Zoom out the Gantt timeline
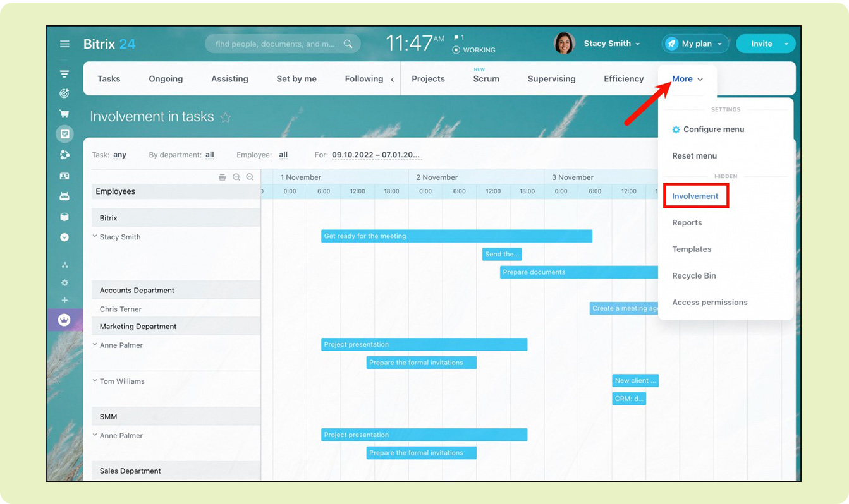 coord(250,177)
